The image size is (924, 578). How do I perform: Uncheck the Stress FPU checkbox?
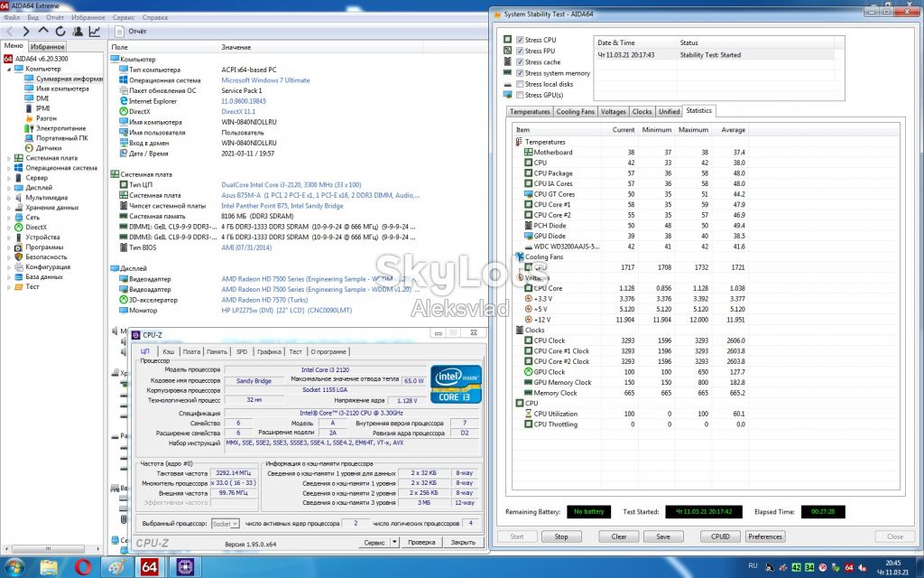[x=520, y=51]
